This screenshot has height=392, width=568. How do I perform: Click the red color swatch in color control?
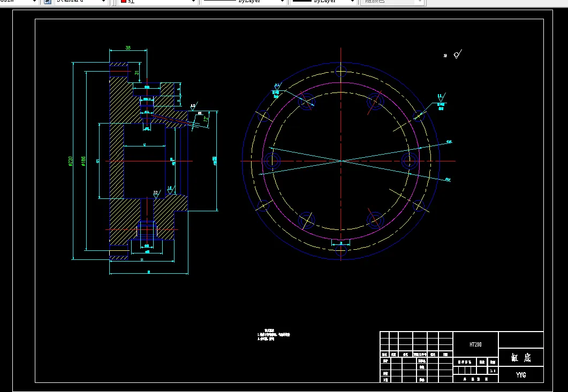click(x=124, y=2)
